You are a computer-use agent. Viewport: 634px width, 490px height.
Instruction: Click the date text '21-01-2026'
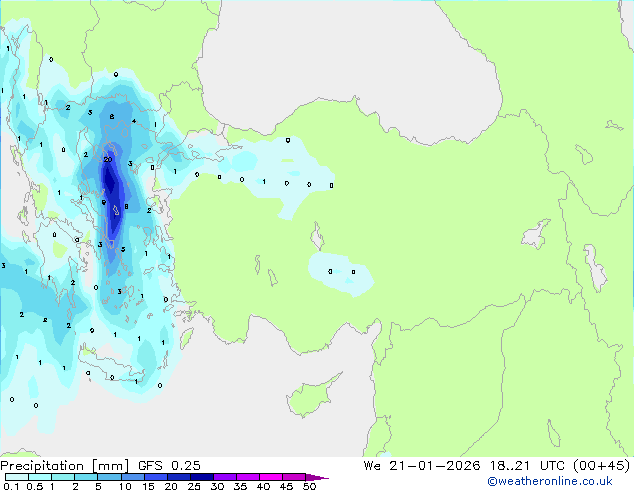pos(435,466)
